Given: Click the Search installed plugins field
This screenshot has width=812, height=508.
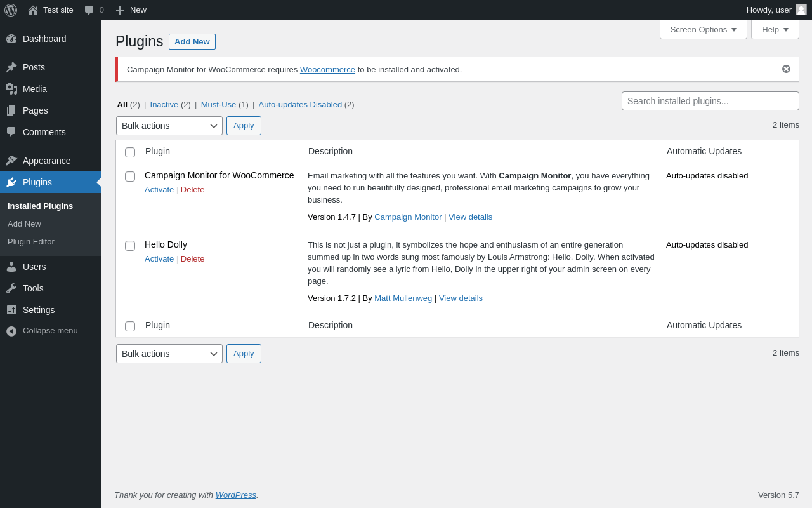Looking at the screenshot, I should coord(710,101).
